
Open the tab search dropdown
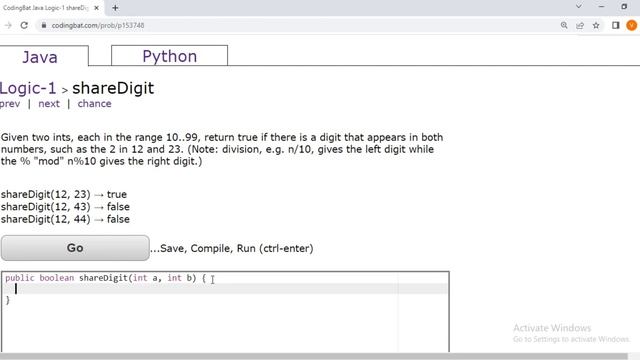578,7
